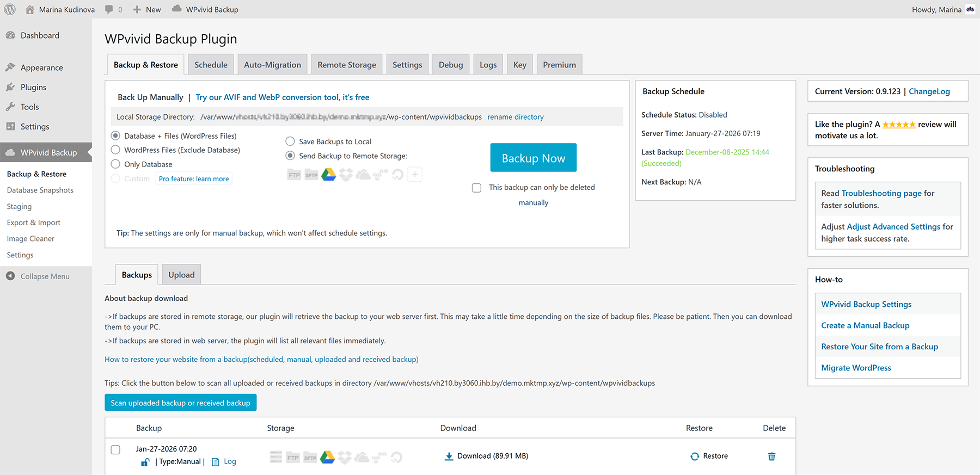This screenshot has width=980, height=475.
Task: Download the 89.91 MB backup
Action: coord(486,456)
